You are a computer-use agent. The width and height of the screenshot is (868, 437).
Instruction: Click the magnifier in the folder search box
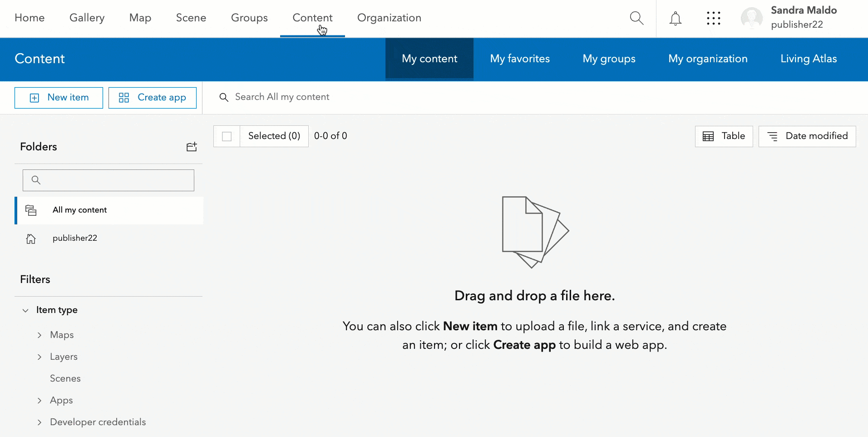point(36,180)
